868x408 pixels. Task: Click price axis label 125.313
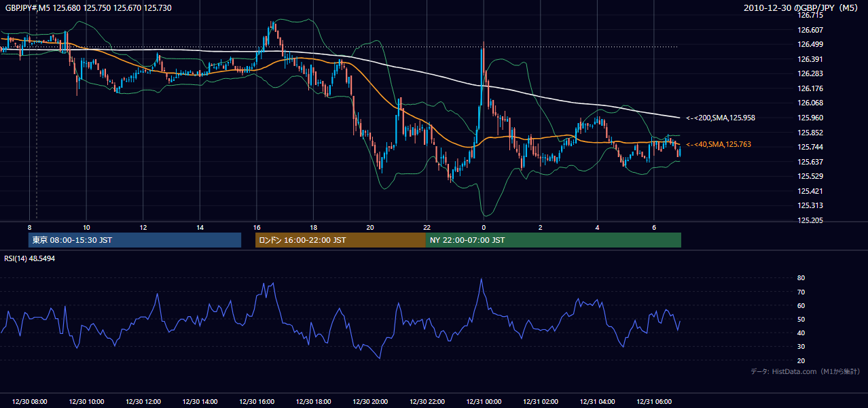point(810,205)
